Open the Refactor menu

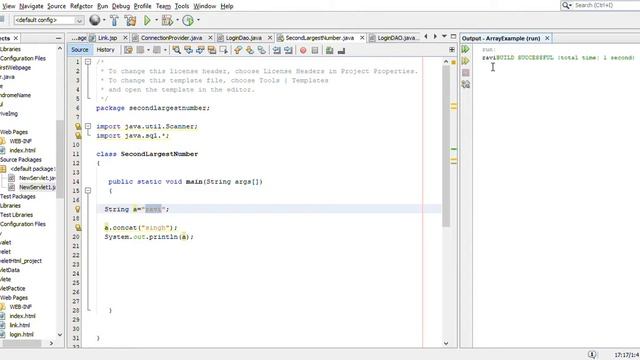(x=81, y=6)
